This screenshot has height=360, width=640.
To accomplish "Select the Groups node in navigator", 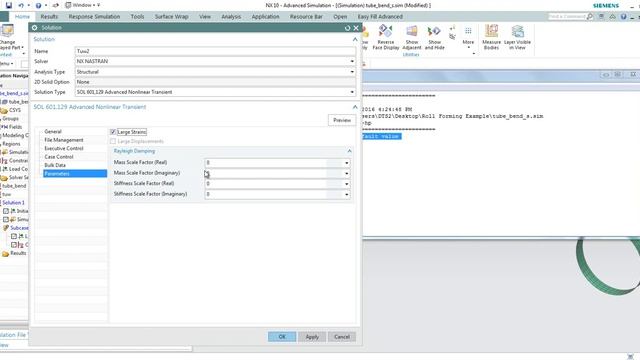I will pos(10,119).
